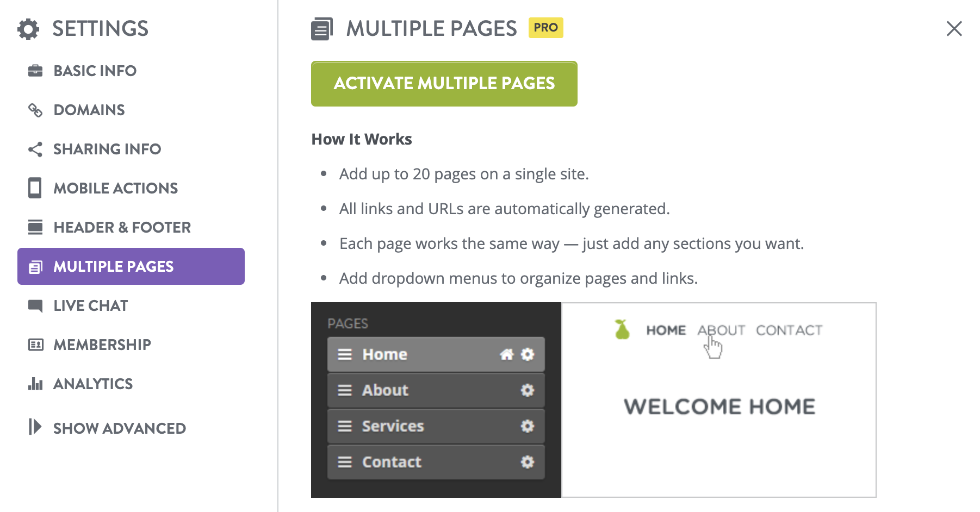Open the Domains settings section
Viewport: 980px width, 512px height.
pyautogui.click(x=89, y=110)
